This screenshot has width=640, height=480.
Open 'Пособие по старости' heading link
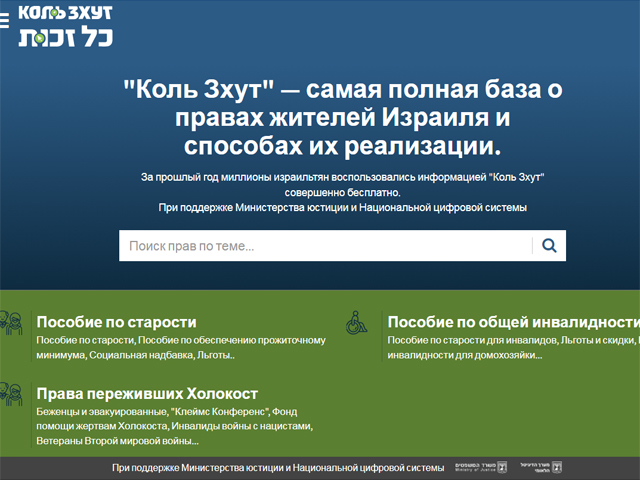click(x=116, y=322)
